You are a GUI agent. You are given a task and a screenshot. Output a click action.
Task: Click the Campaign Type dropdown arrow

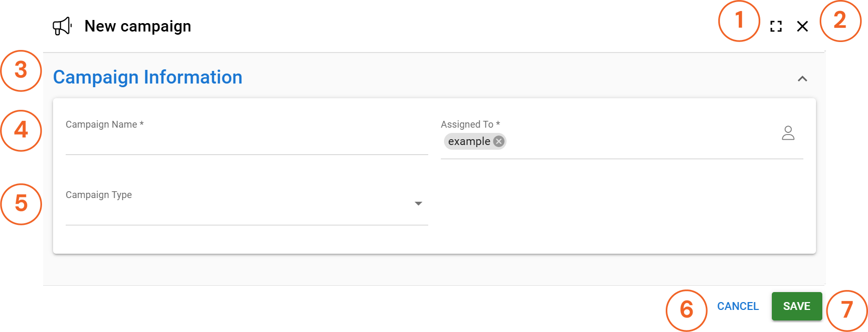point(418,203)
